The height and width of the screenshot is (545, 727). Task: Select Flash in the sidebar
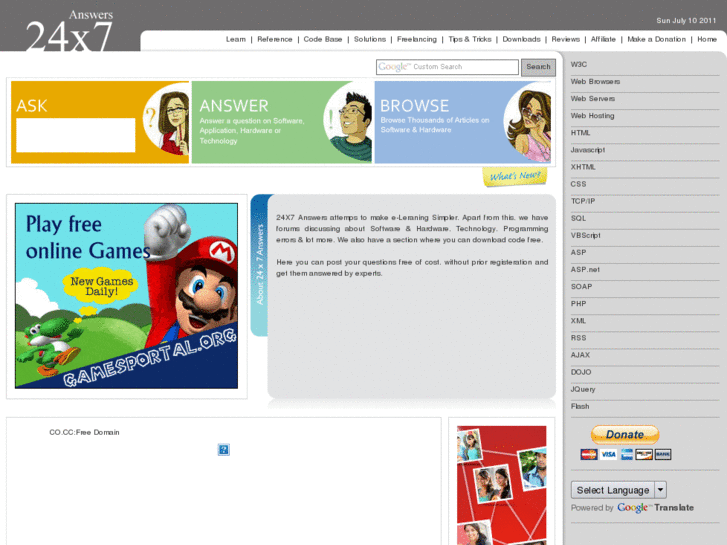[580, 406]
